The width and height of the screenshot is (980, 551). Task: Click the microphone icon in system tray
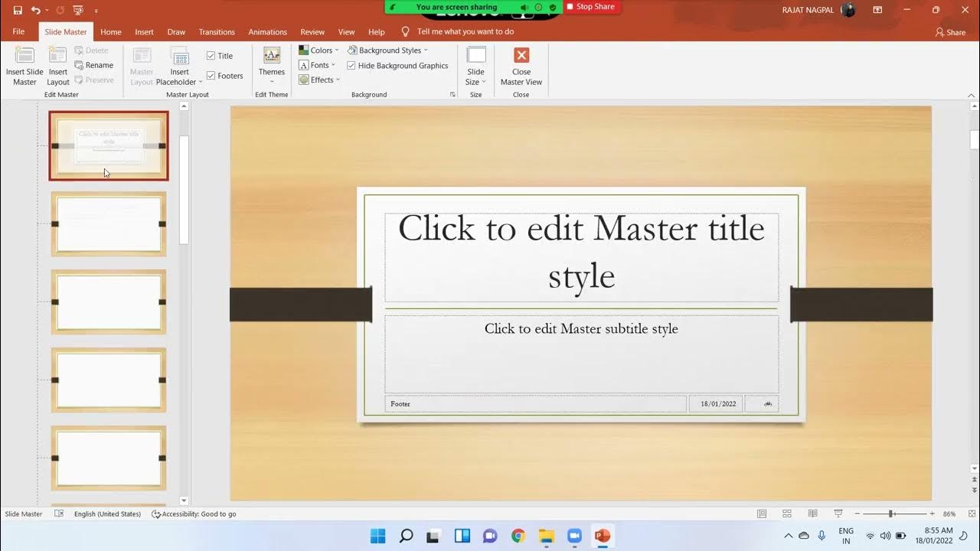[822, 536]
